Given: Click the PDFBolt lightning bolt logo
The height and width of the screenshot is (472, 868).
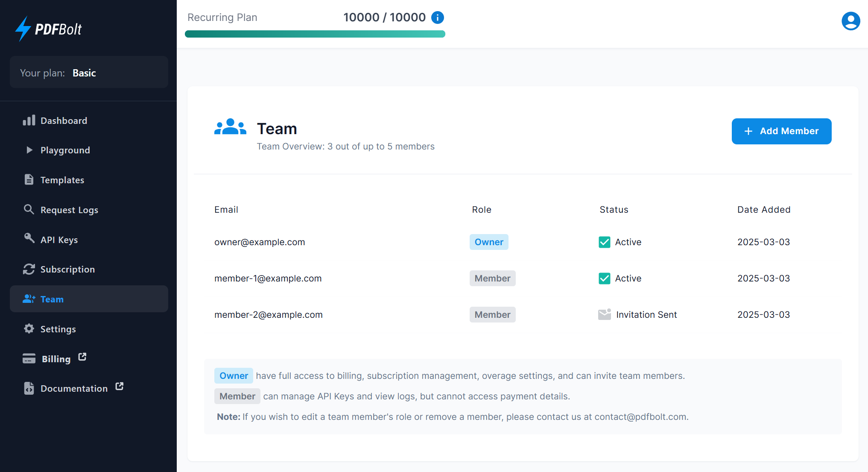Looking at the screenshot, I should (x=23, y=29).
